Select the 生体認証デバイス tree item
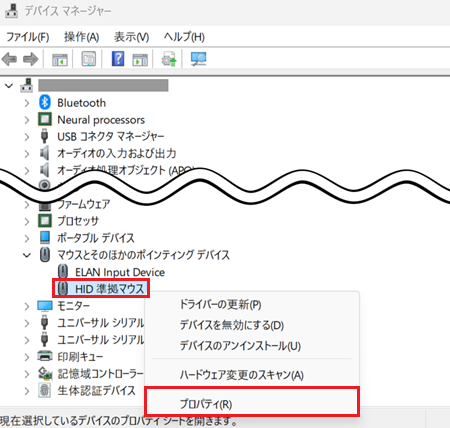The width and height of the screenshot is (450, 428). tap(96, 390)
